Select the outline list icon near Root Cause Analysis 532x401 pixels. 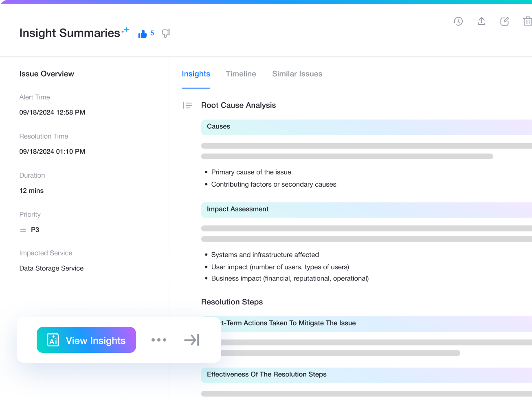187,105
